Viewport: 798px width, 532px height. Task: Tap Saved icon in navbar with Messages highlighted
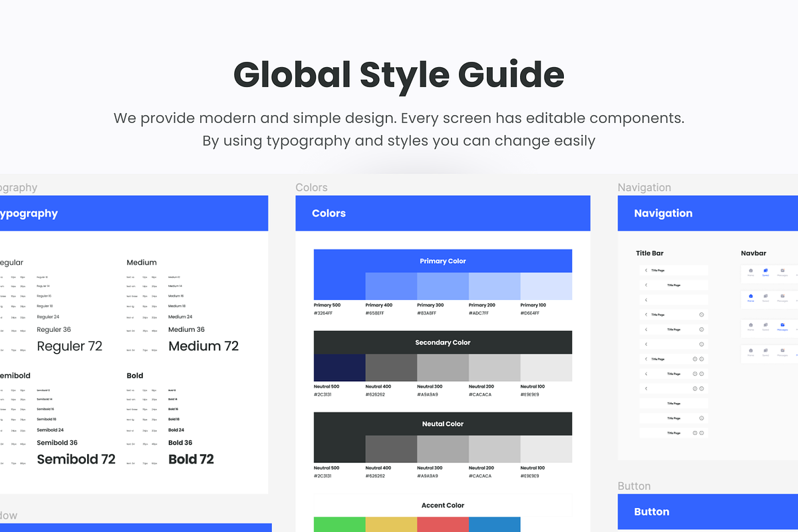(765, 325)
